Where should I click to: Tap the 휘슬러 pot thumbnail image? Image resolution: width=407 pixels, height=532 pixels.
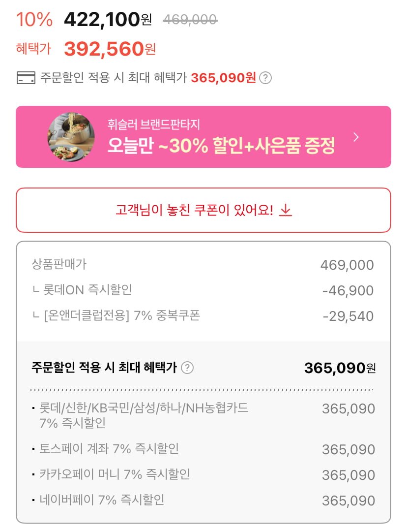tap(71, 137)
